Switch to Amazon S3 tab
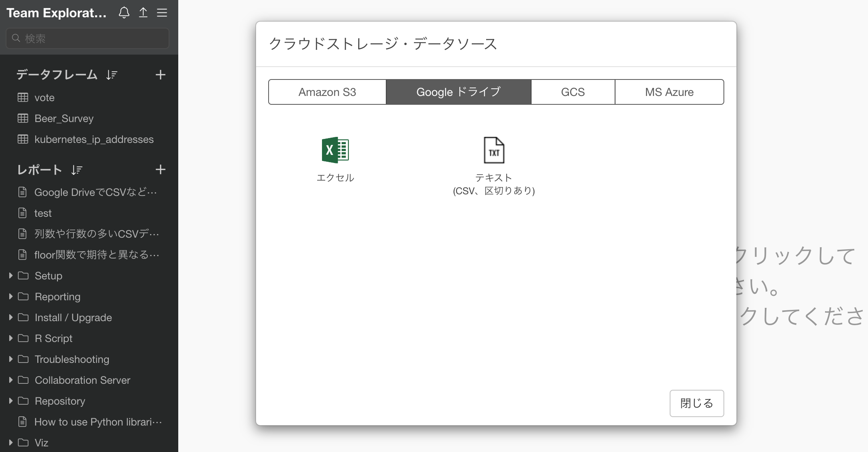The width and height of the screenshot is (868, 452). [327, 92]
